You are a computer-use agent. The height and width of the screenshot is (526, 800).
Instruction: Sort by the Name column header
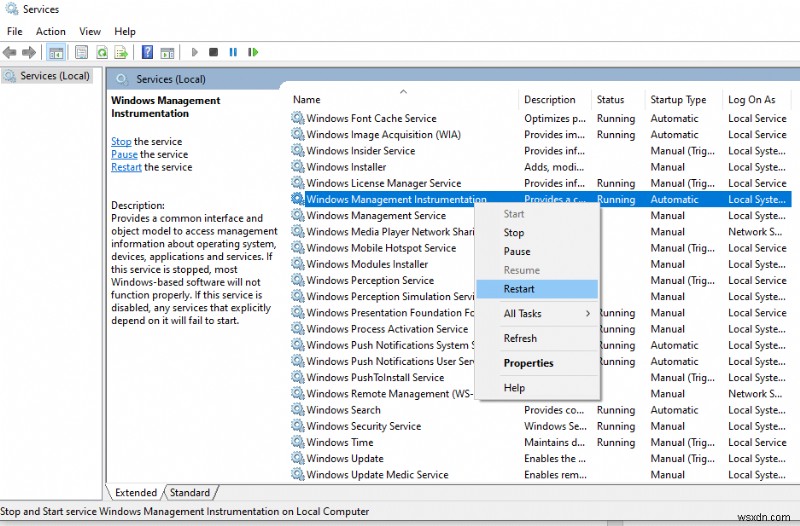pyautogui.click(x=403, y=99)
